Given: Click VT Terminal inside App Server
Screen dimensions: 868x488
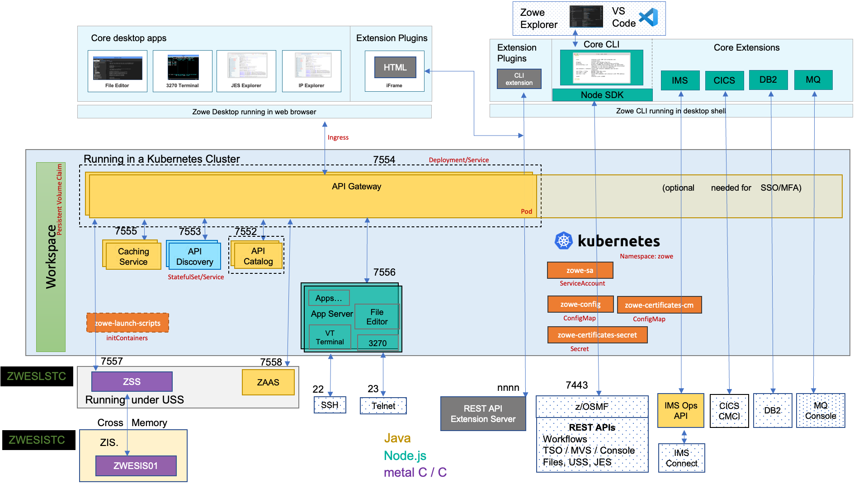Looking at the screenshot, I should [x=330, y=338].
